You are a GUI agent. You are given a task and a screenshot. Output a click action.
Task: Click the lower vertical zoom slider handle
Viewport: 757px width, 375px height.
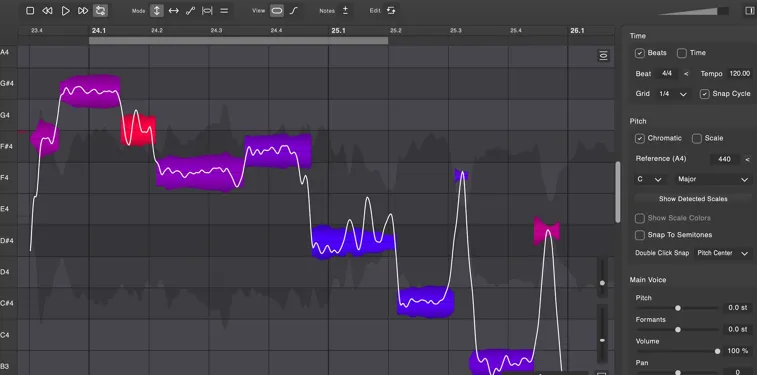tap(602, 341)
